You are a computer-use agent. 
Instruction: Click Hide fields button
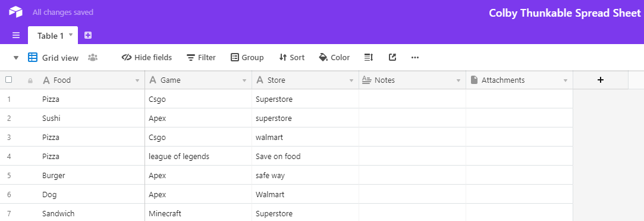tap(147, 57)
